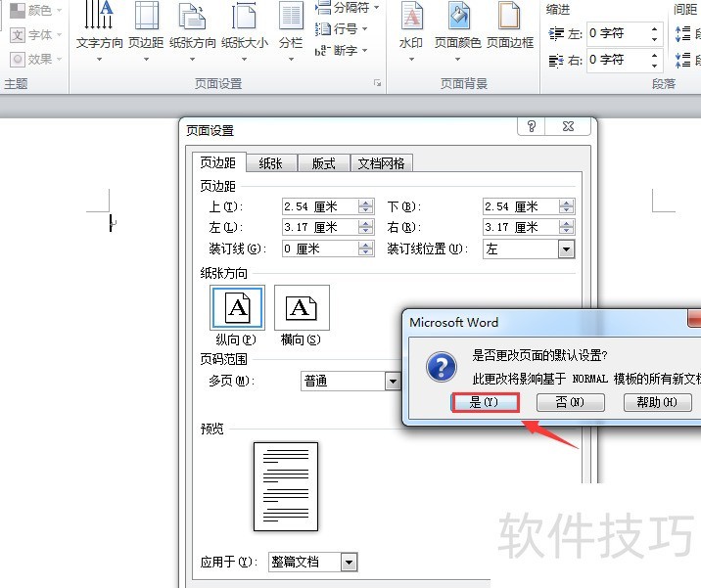Adjust the right indent spinner arrows
701x588 pixels.
pos(655,60)
